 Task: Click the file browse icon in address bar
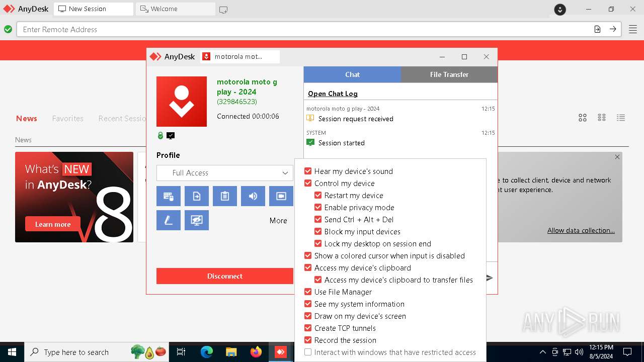tap(597, 29)
